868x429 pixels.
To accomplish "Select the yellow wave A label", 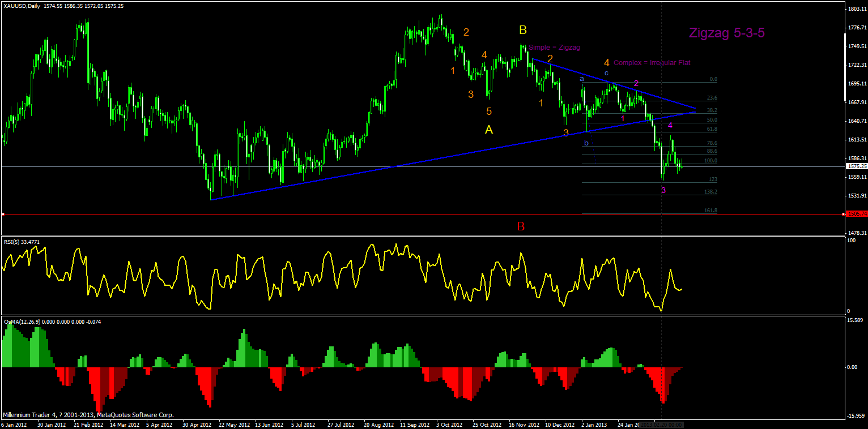I will (x=489, y=130).
